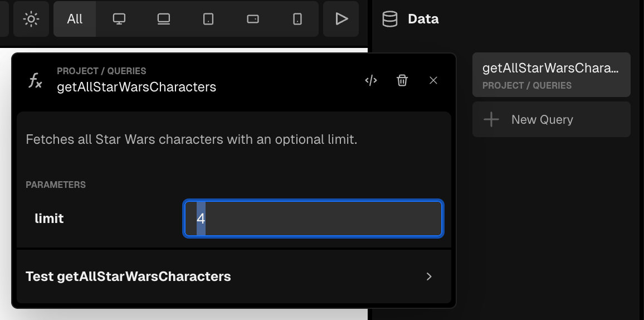
Task: Click the PROJECT / QUERIES breadcrumb in the popup header
Action: click(x=101, y=71)
